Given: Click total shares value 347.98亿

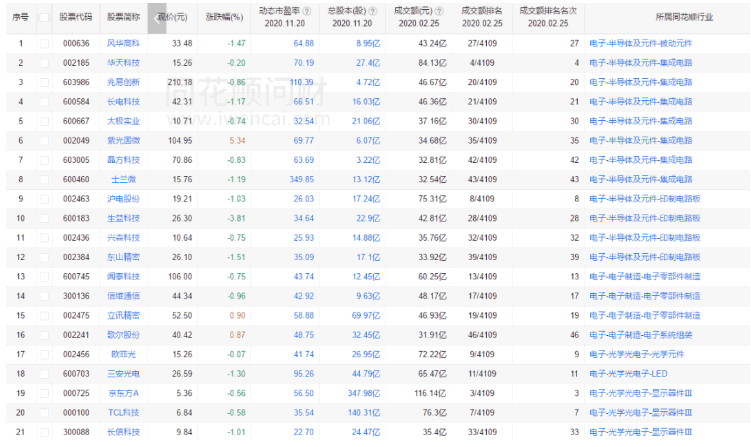Looking at the screenshot, I should pos(364,393).
